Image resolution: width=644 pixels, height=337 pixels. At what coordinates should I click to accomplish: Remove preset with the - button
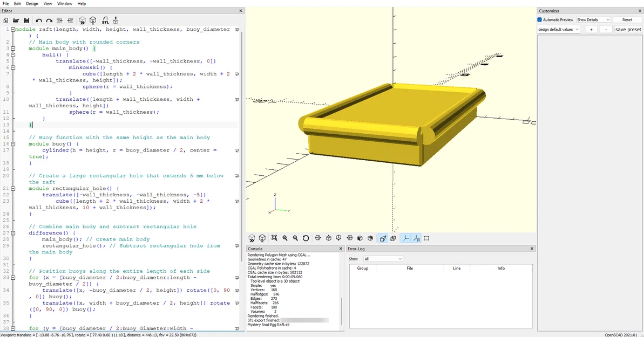point(606,30)
